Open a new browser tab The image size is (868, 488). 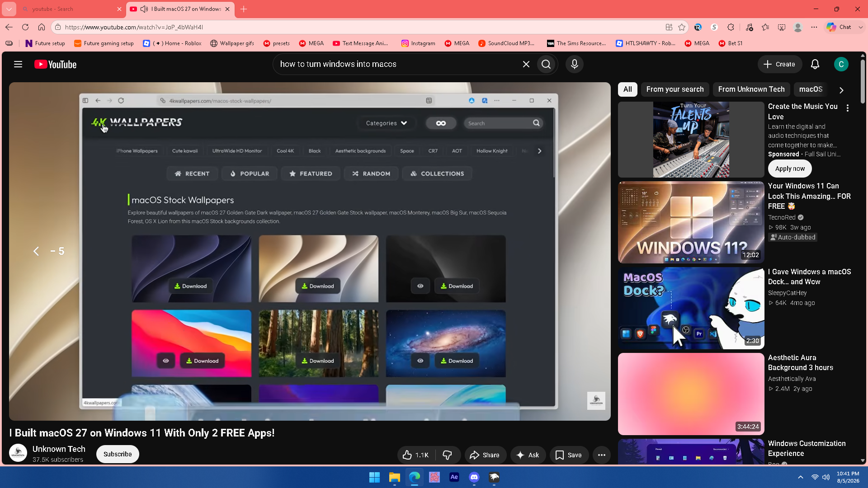(x=244, y=9)
